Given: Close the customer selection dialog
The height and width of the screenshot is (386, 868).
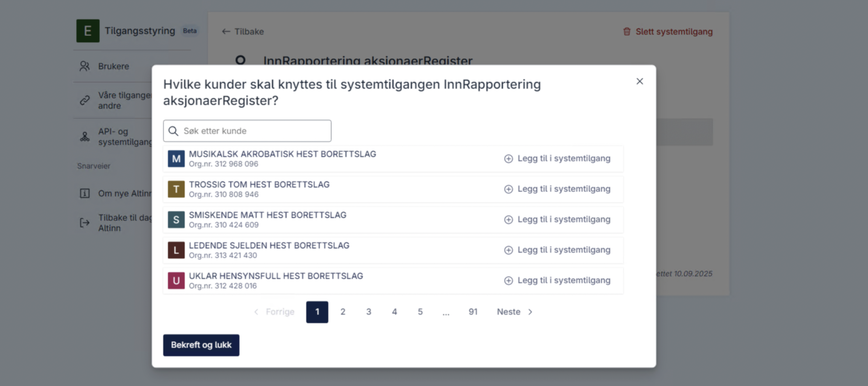Looking at the screenshot, I should tap(639, 81).
